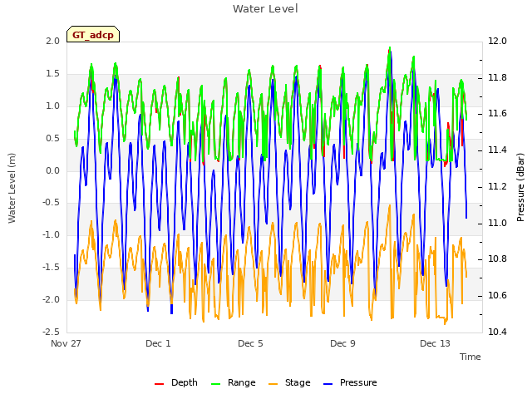This screenshot has width=532, height=399.
Task: Click the 11.6 pressure tick label
Action: [497, 114]
